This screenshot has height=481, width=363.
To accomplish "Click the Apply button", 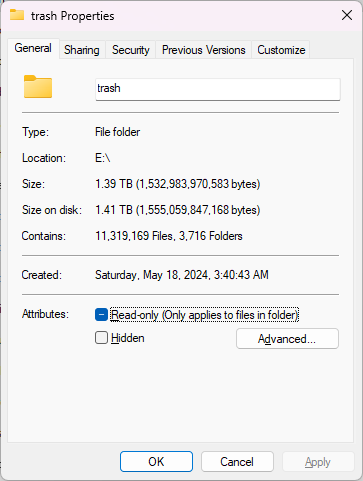I will click(x=318, y=462).
